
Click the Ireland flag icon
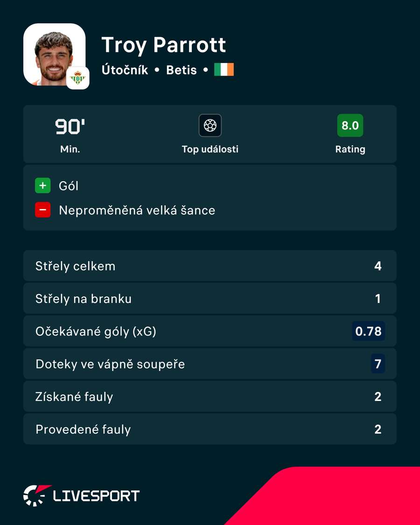point(224,70)
